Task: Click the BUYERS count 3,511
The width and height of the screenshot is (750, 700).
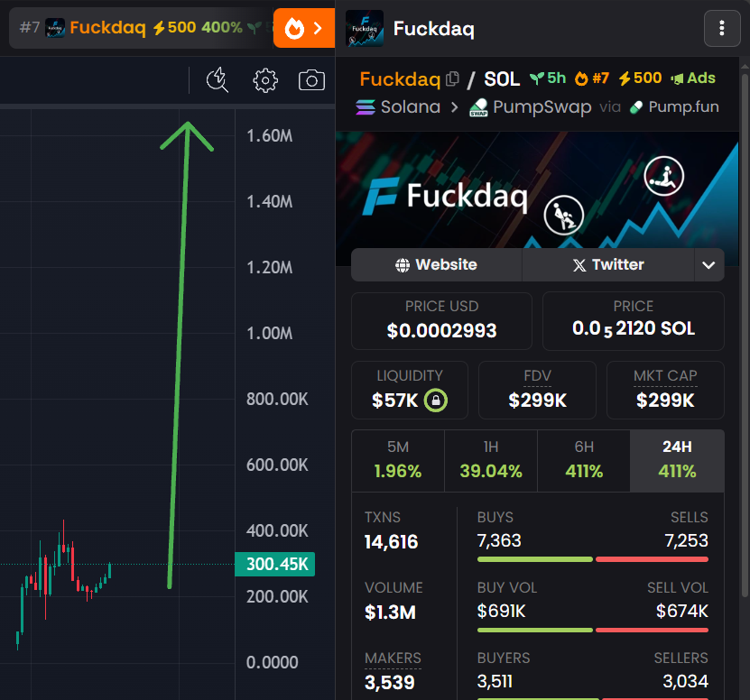Action: (x=495, y=681)
